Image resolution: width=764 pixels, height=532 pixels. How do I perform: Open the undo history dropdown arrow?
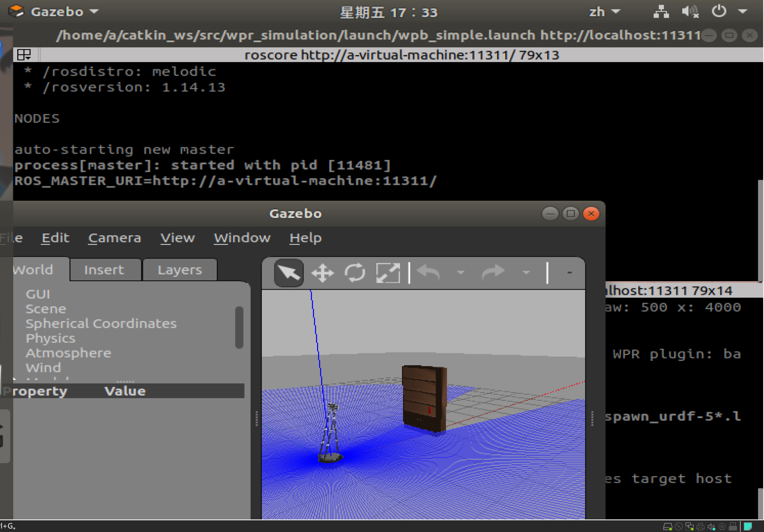point(461,272)
